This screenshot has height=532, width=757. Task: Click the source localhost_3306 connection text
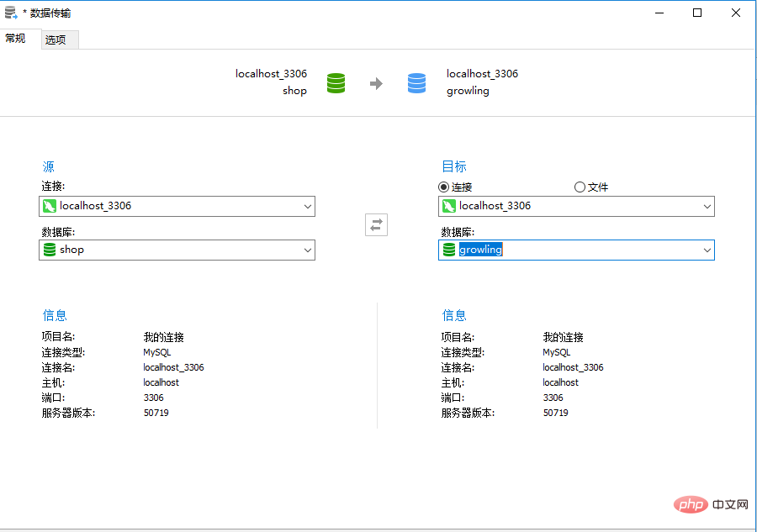tap(96, 206)
